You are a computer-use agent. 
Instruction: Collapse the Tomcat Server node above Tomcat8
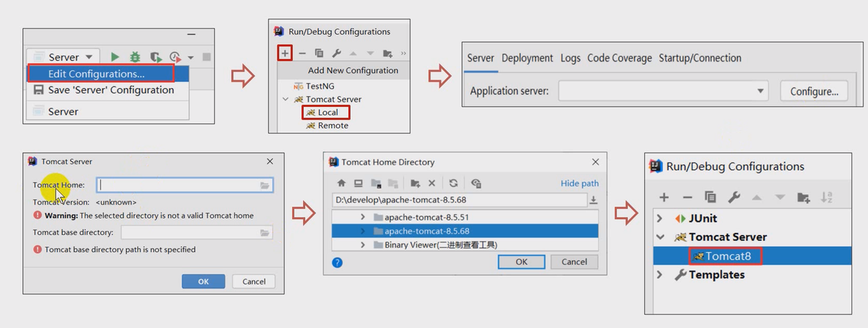click(x=660, y=237)
